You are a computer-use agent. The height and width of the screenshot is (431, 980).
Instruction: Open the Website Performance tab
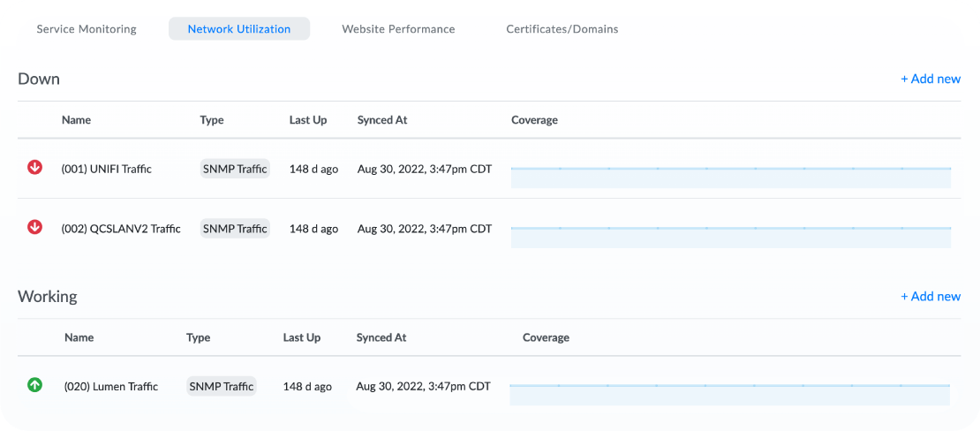click(398, 29)
